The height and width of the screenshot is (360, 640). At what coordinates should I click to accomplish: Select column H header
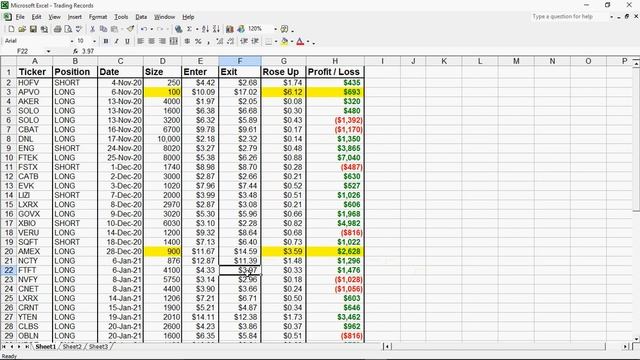pos(335,61)
